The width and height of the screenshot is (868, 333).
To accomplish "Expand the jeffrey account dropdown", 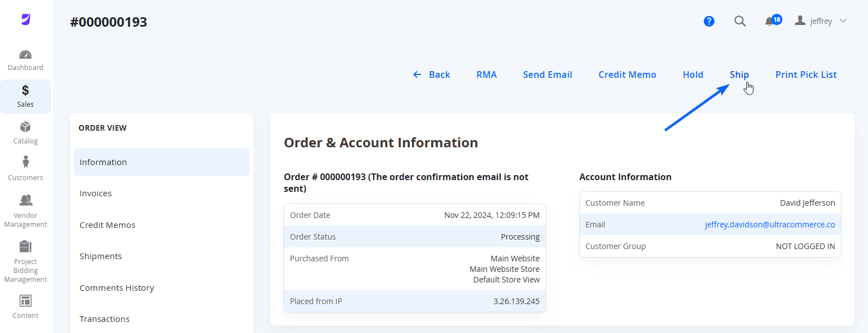I will point(821,21).
